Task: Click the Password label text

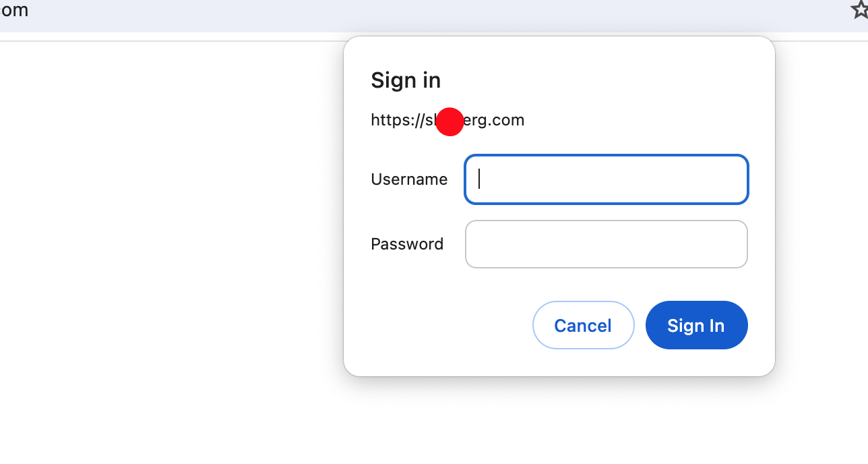Action: (x=407, y=244)
